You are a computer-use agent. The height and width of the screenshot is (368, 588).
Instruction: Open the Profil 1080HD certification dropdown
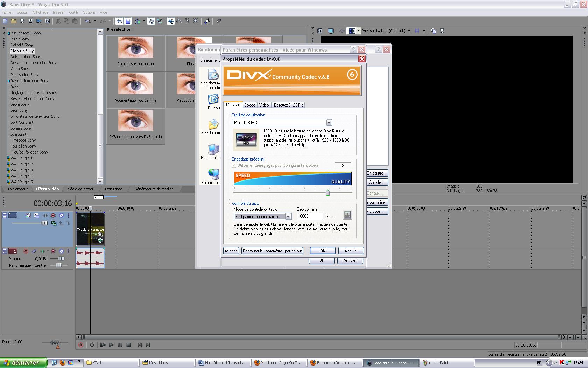click(x=329, y=123)
